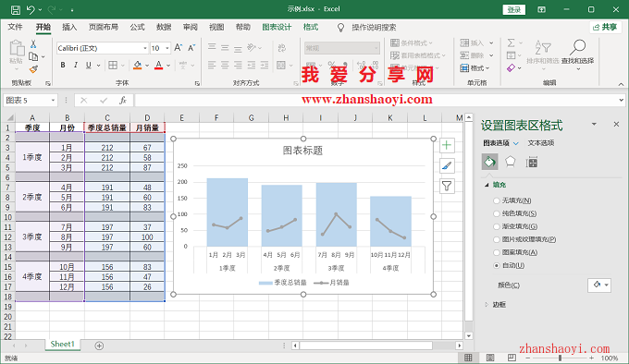Switch to Page Layout ribbon tab
Viewport: 629px width, 364px height.
(104, 27)
